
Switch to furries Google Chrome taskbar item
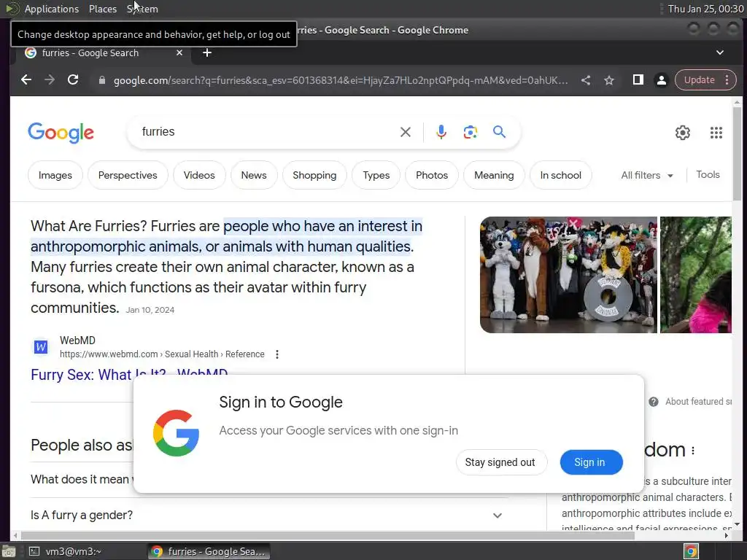click(x=208, y=551)
